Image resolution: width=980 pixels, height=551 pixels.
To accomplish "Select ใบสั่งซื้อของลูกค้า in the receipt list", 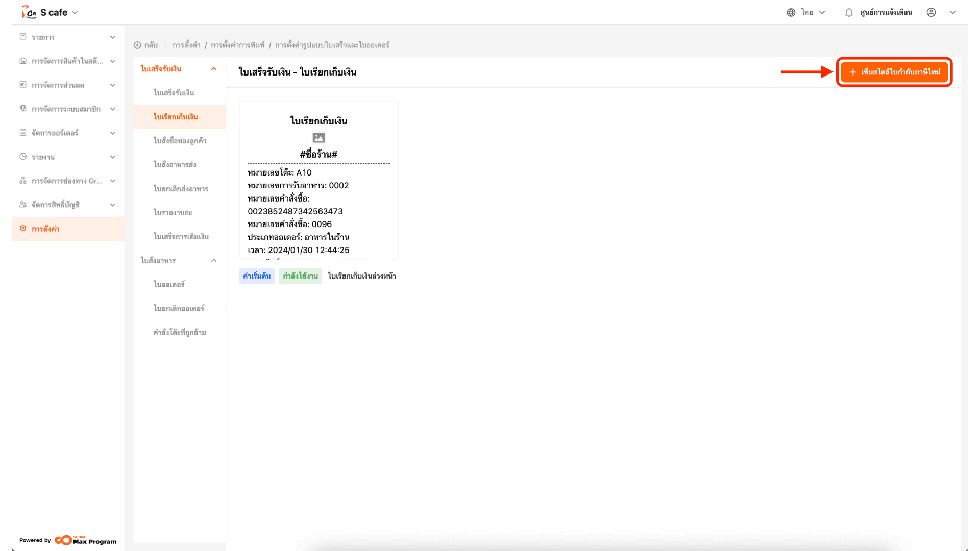I will click(180, 141).
